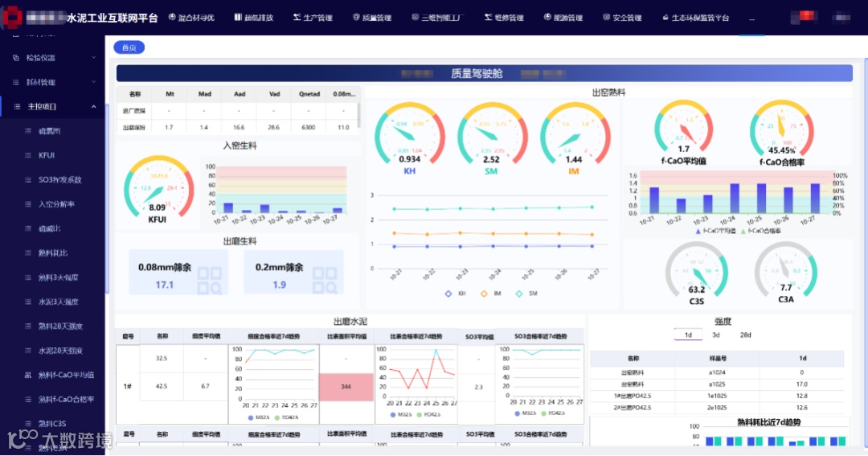Collapse the 主控项目 sidebar group chevron

[93, 106]
